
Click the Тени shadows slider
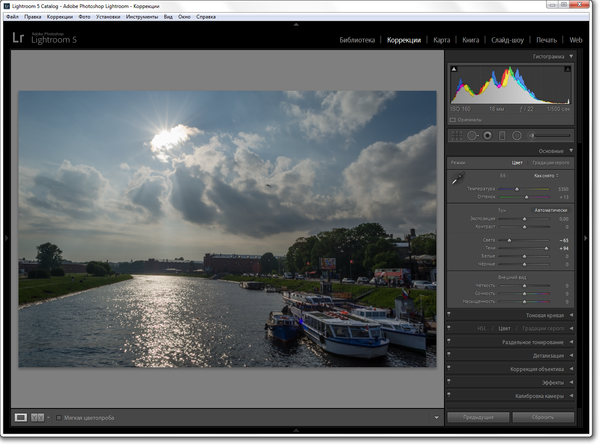click(524, 248)
